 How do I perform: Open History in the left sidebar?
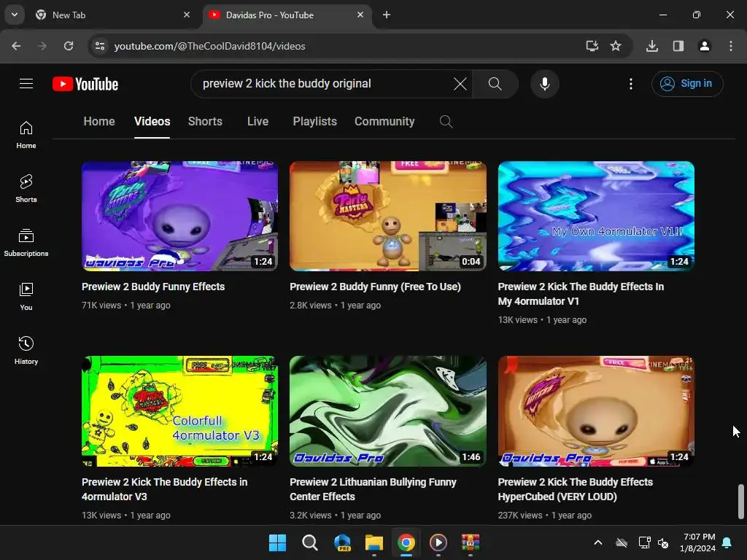[x=26, y=351]
